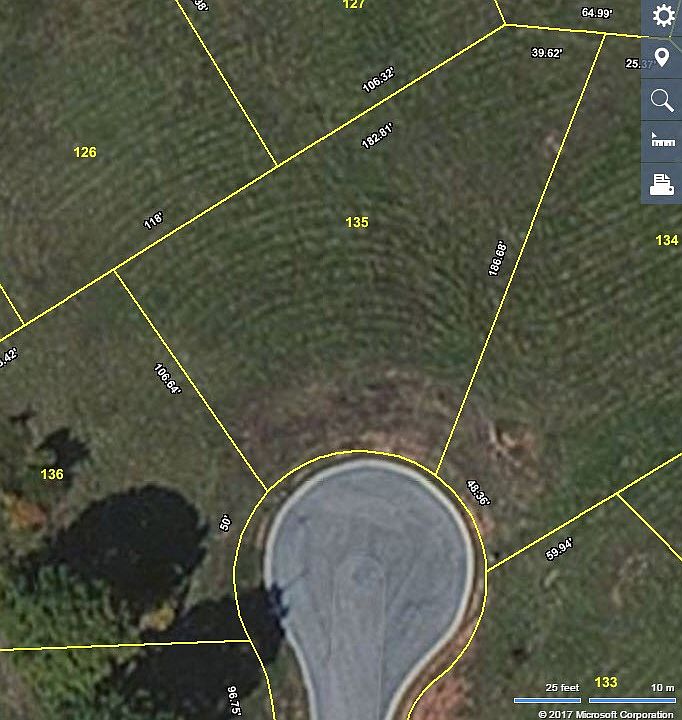Click the 96.75' dimension label
The width and height of the screenshot is (682, 720).
click(x=234, y=700)
